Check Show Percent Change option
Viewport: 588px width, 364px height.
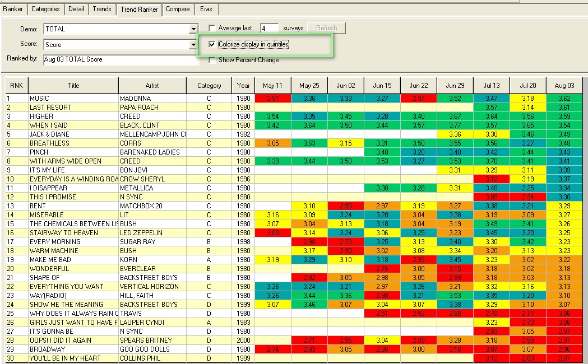[x=212, y=60]
